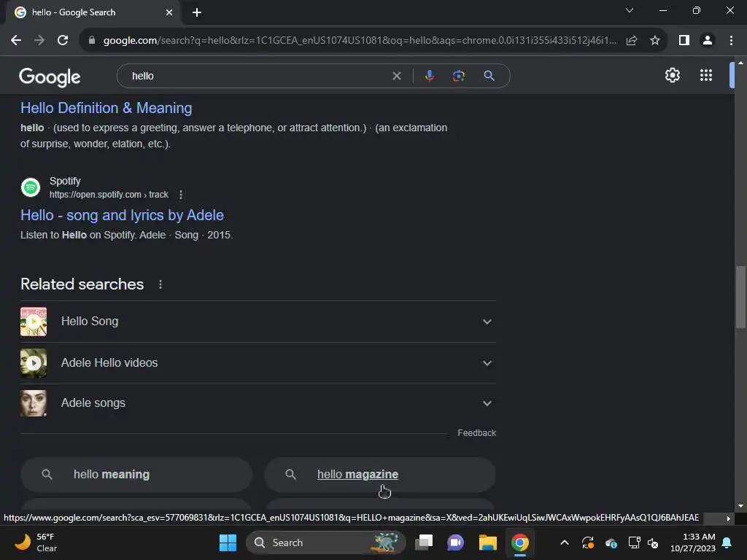Click the Feedback link

pos(477,433)
